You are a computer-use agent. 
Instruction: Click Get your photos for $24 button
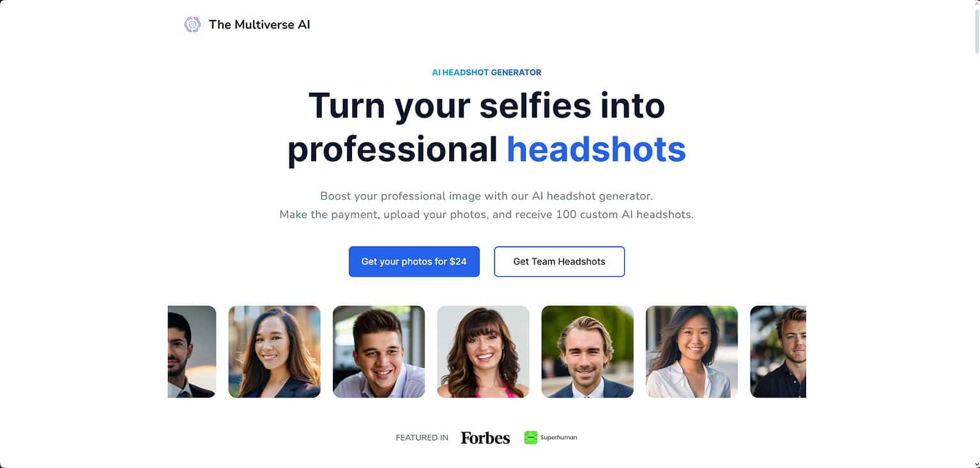coord(414,261)
